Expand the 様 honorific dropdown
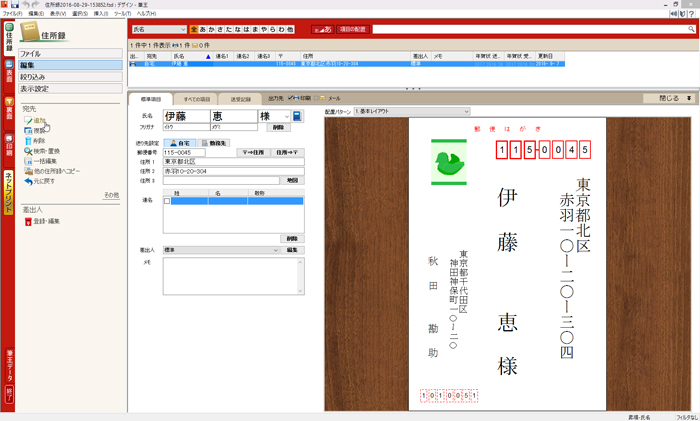 [x=285, y=117]
